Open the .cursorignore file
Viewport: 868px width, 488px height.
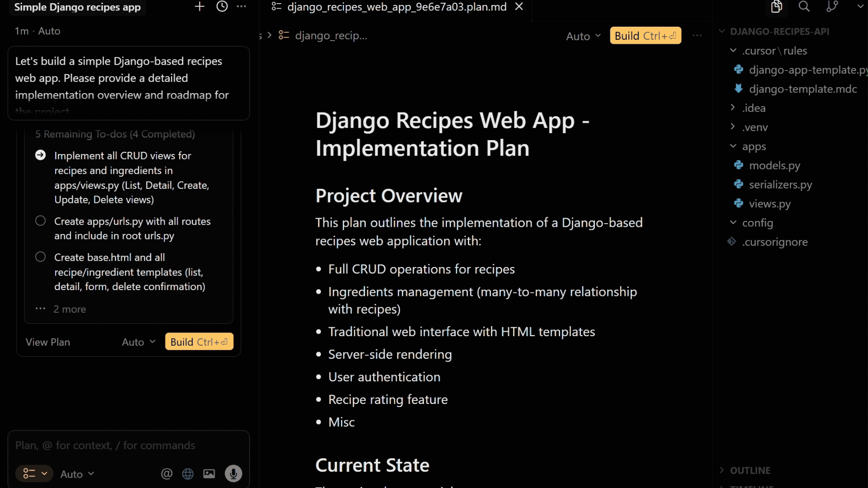coord(768,242)
